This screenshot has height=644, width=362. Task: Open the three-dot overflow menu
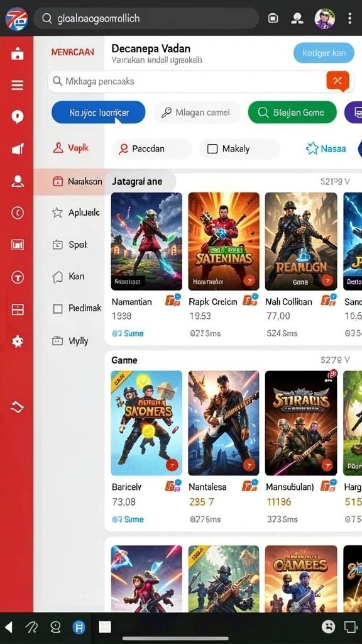click(349, 18)
